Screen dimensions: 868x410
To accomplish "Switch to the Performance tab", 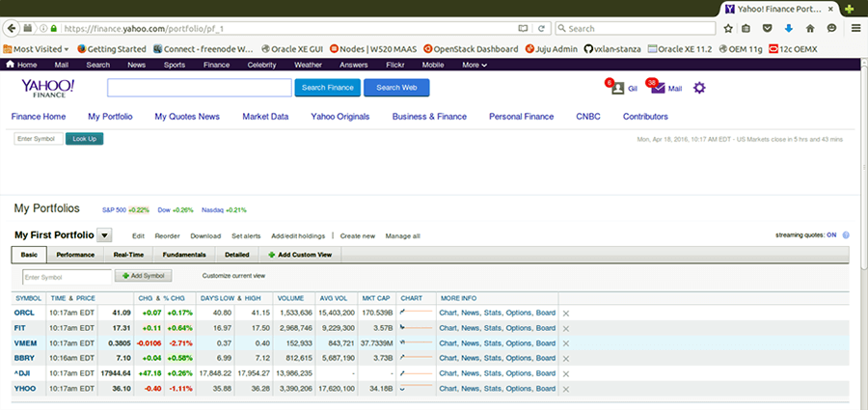I will (75, 255).
